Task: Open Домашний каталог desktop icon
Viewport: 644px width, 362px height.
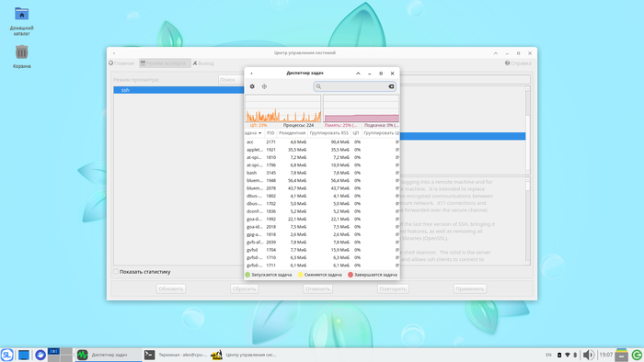Action: (x=21, y=21)
